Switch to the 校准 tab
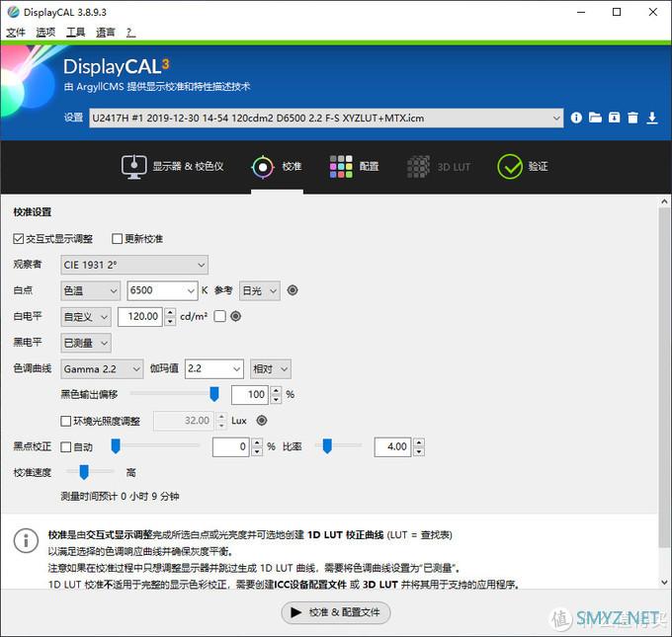672x637 pixels. coord(277,167)
